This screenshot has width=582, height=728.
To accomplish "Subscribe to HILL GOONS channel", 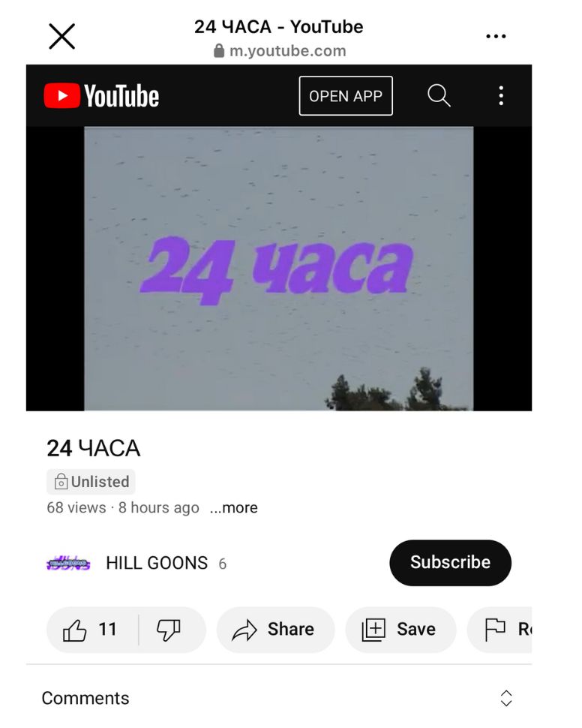I will 450,563.
